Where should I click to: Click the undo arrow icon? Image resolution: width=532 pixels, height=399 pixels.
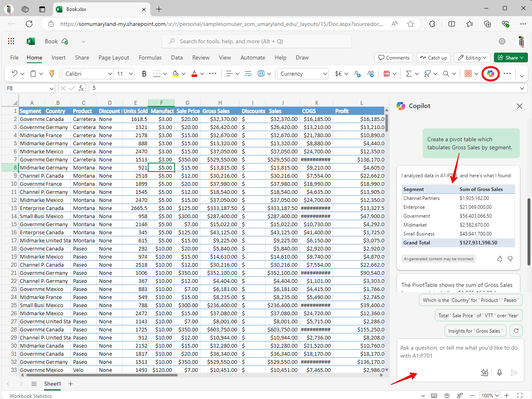coord(15,74)
